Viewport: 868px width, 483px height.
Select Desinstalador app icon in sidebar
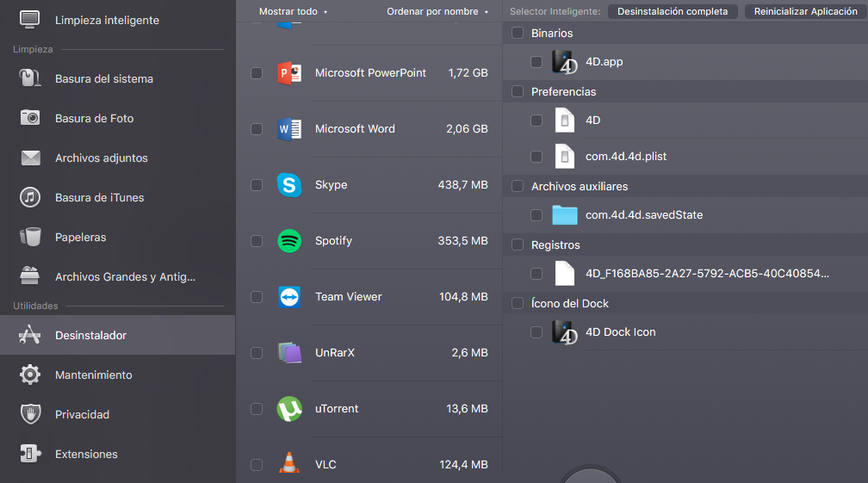click(x=30, y=335)
